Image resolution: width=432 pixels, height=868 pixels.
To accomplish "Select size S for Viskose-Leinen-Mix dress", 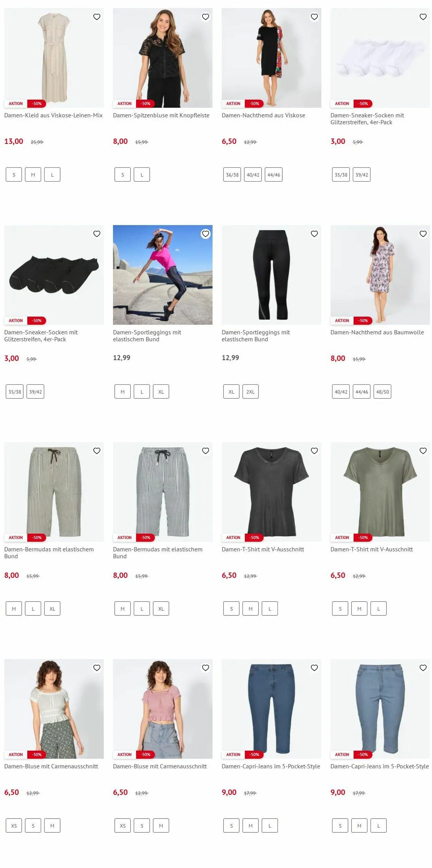I will coord(14,175).
